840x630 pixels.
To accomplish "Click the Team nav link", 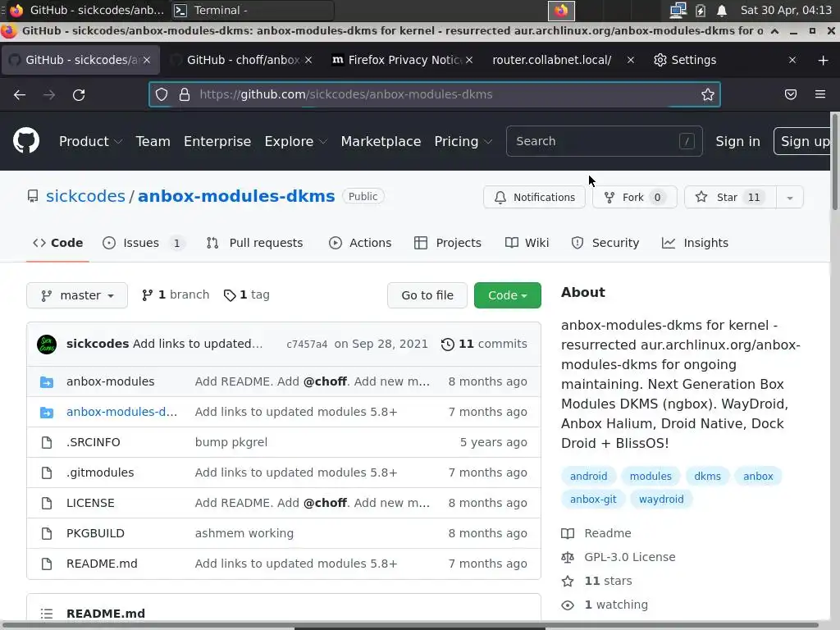I will pos(153,141).
